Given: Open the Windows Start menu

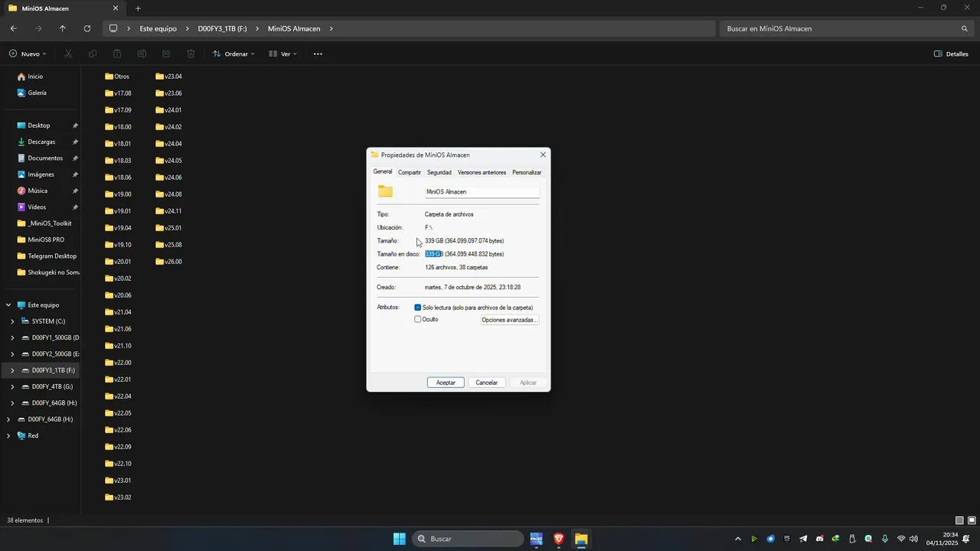Looking at the screenshot, I should click(399, 539).
